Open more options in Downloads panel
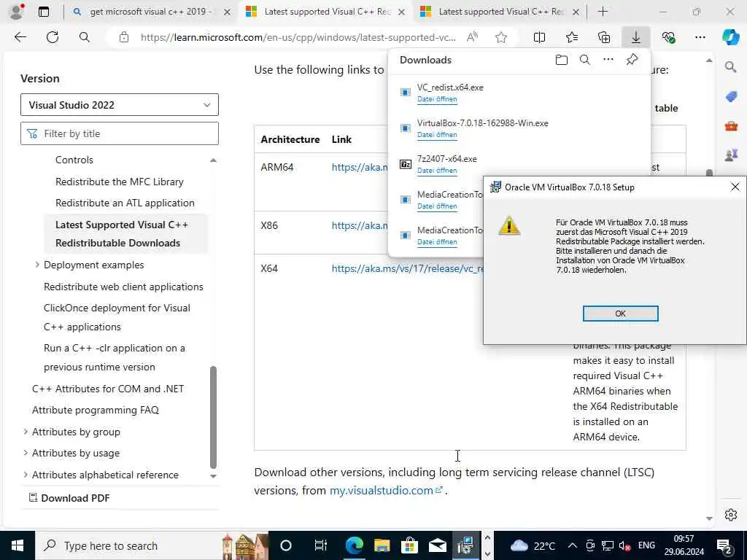This screenshot has width=747, height=560. tap(608, 60)
